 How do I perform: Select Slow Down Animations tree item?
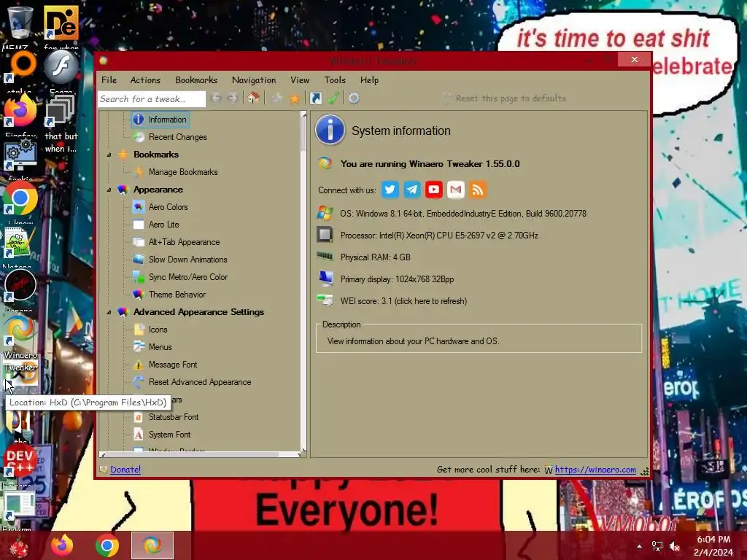click(x=187, y=260)
